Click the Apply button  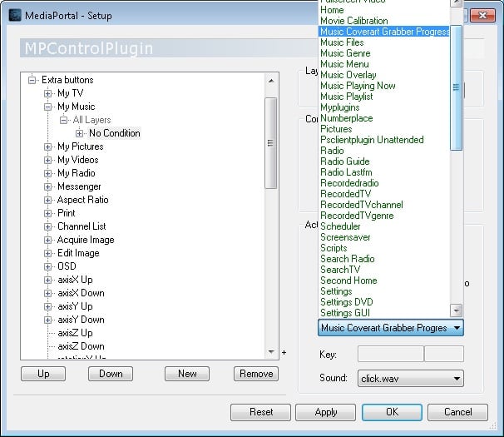(x=326, y=412)
